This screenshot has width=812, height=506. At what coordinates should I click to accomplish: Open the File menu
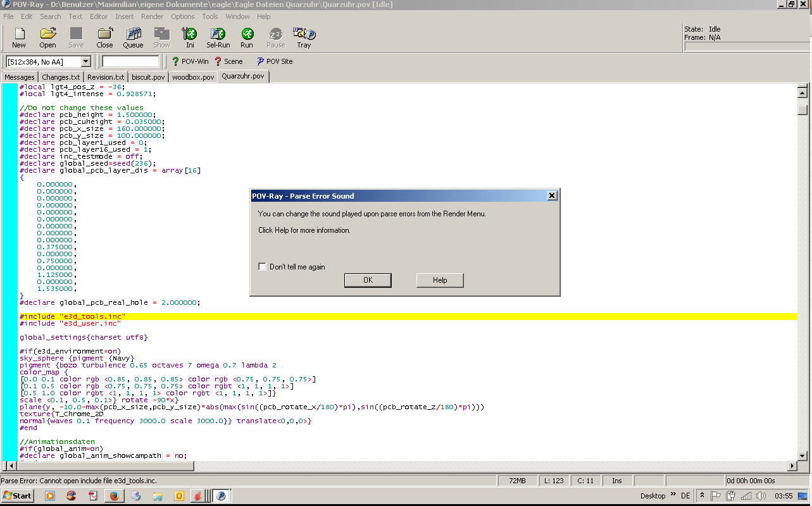tap(8, 16)
